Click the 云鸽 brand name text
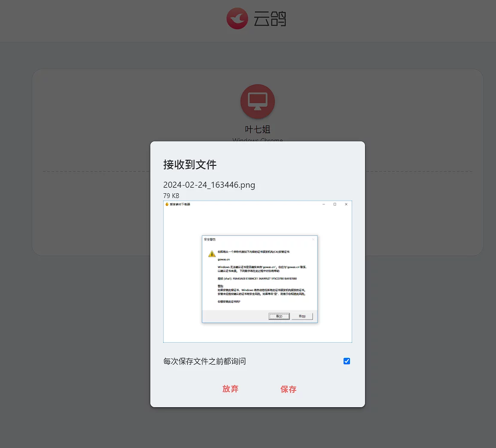 pos(270,19)
